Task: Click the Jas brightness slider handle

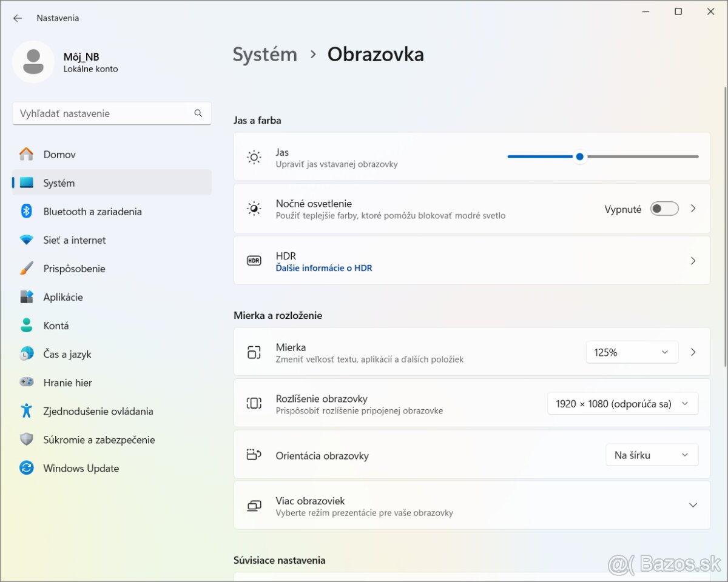Action: tap(580, 157)
